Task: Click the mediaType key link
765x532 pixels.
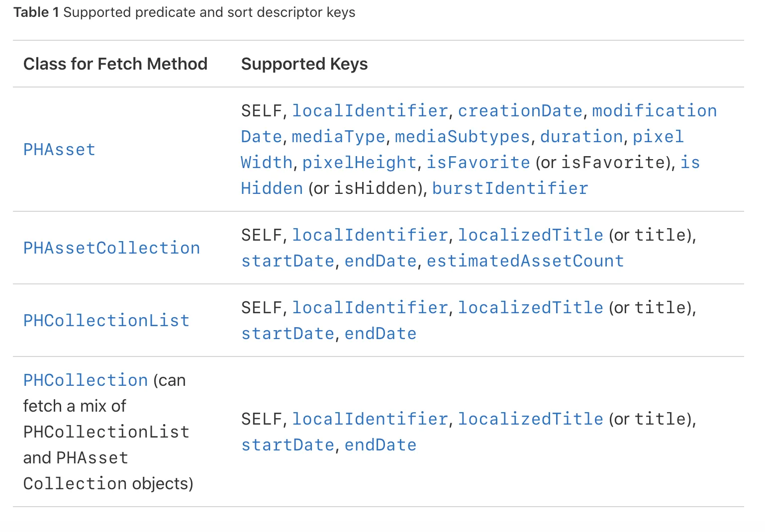Action: [x=338, y=137]
